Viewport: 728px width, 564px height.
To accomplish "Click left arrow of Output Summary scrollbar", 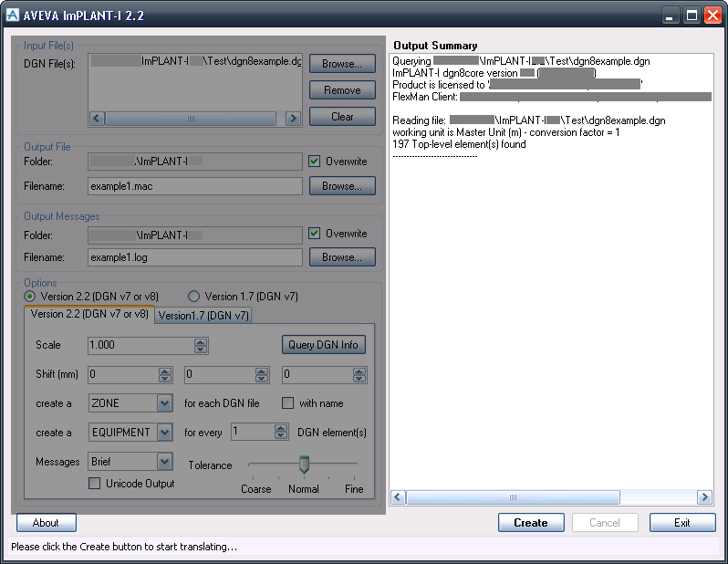I will 398,497.
